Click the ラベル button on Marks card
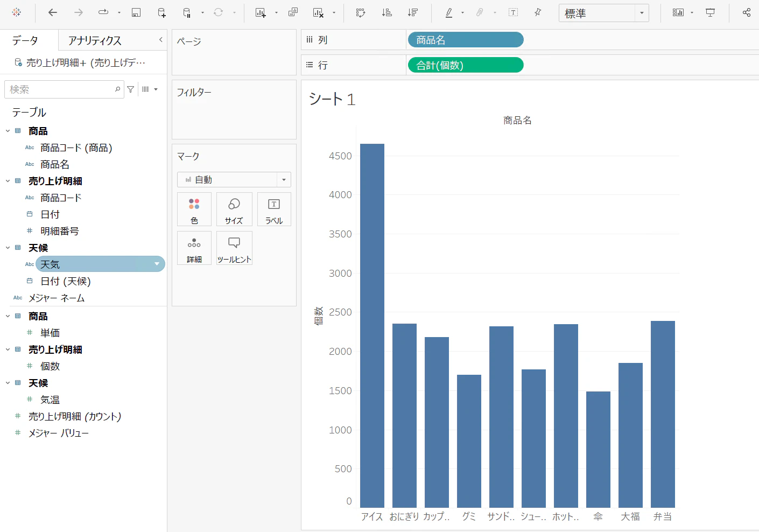The width and height of the screenshot is (759, 532). point(274,209)
